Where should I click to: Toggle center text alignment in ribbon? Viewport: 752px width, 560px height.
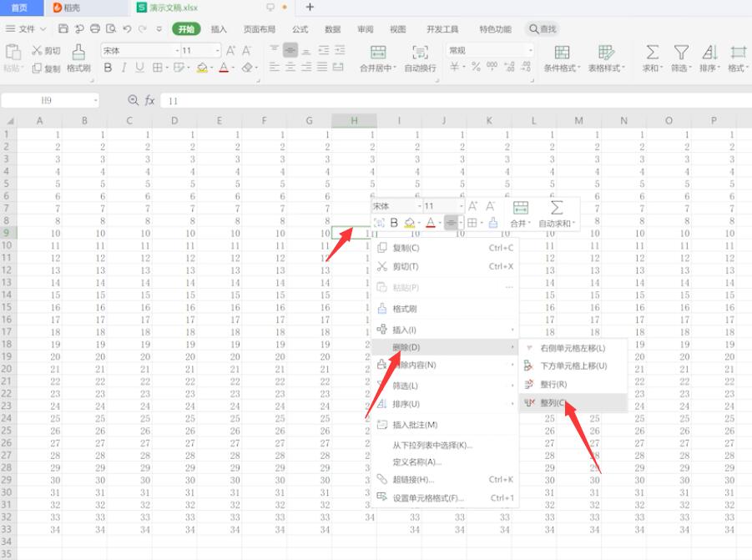tap(290, 67)
